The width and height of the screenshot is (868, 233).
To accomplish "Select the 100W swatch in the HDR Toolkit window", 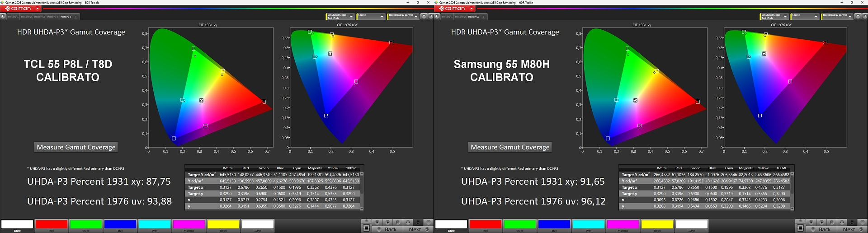I will pyautogui.click(x=692, y=225).
